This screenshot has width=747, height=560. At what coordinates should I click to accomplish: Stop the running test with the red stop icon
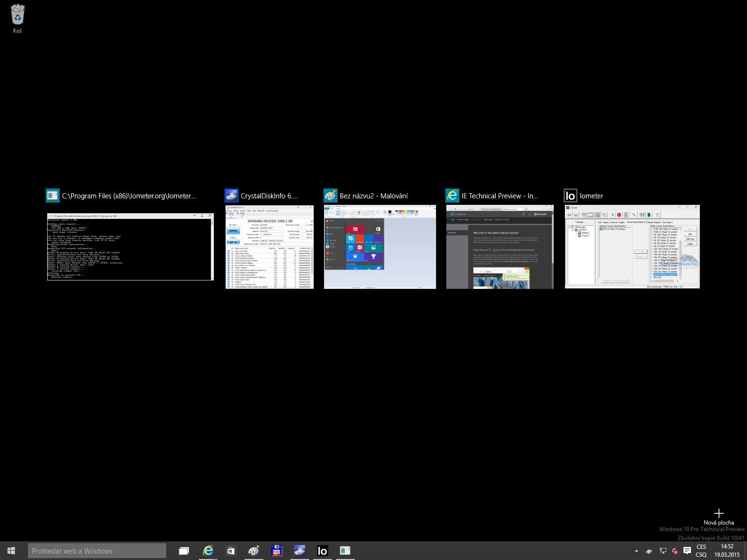click(619, 215)
